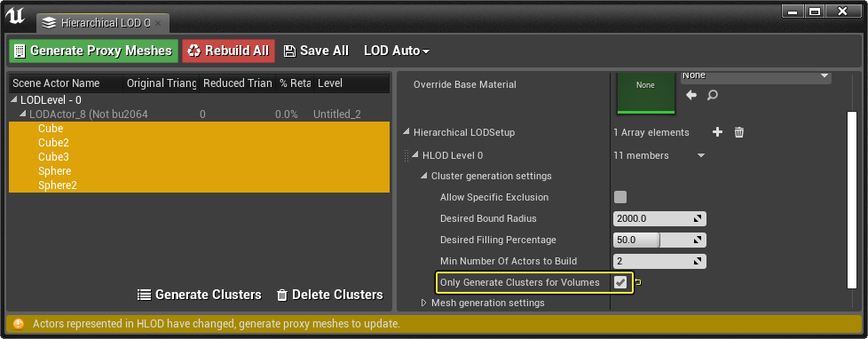868x339 pixels.
Task: Click the Rebuild All button
Action: (229, 51)
